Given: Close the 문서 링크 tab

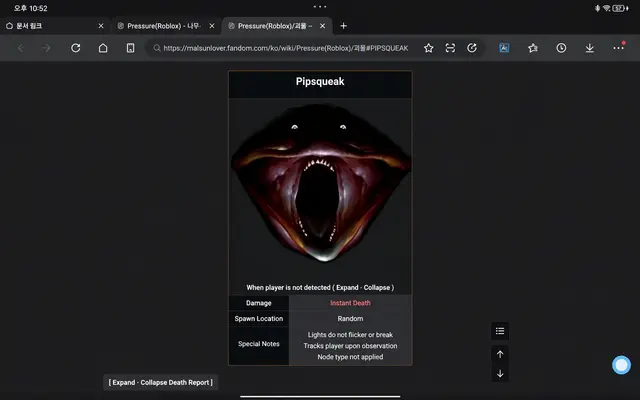Looking at the screenshot, I should coord(101,26).
